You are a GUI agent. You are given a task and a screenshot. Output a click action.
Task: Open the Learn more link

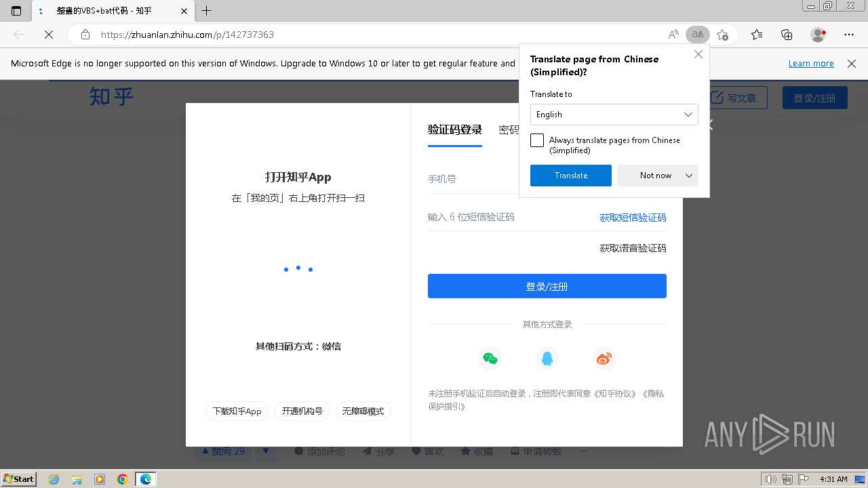pos(811,63)
